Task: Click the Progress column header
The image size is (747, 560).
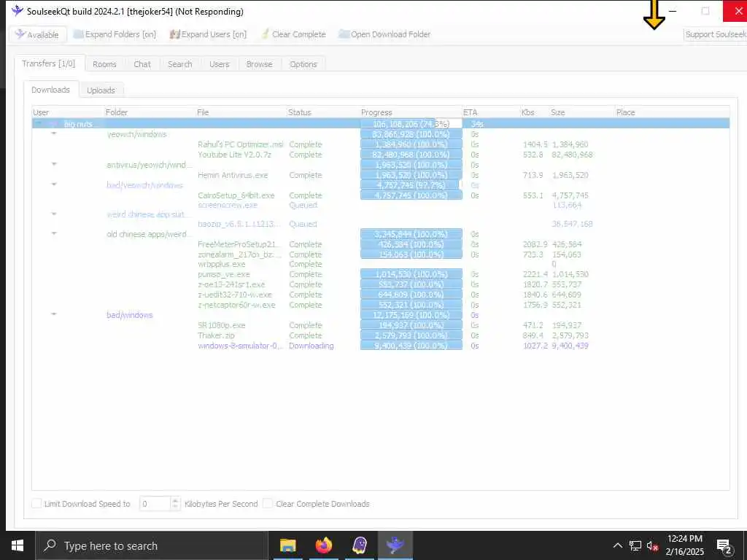Action: pyautogui.click(x=411, y=112)
